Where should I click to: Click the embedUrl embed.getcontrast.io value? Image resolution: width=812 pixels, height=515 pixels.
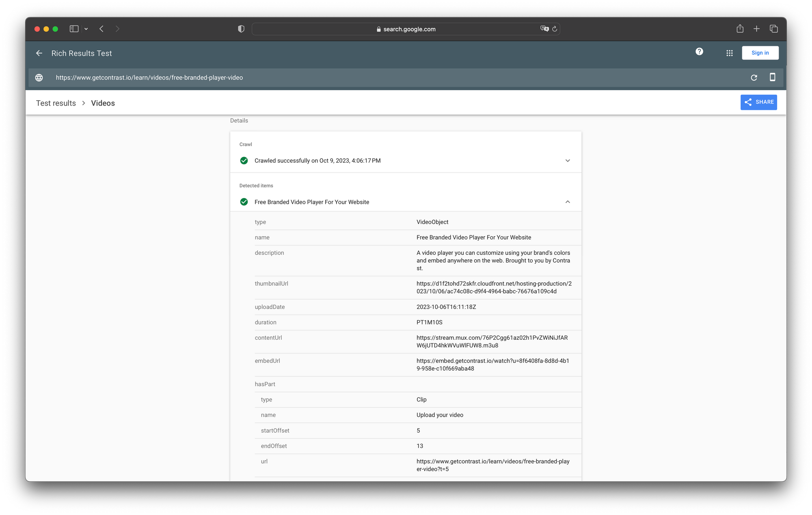point(493,364)
